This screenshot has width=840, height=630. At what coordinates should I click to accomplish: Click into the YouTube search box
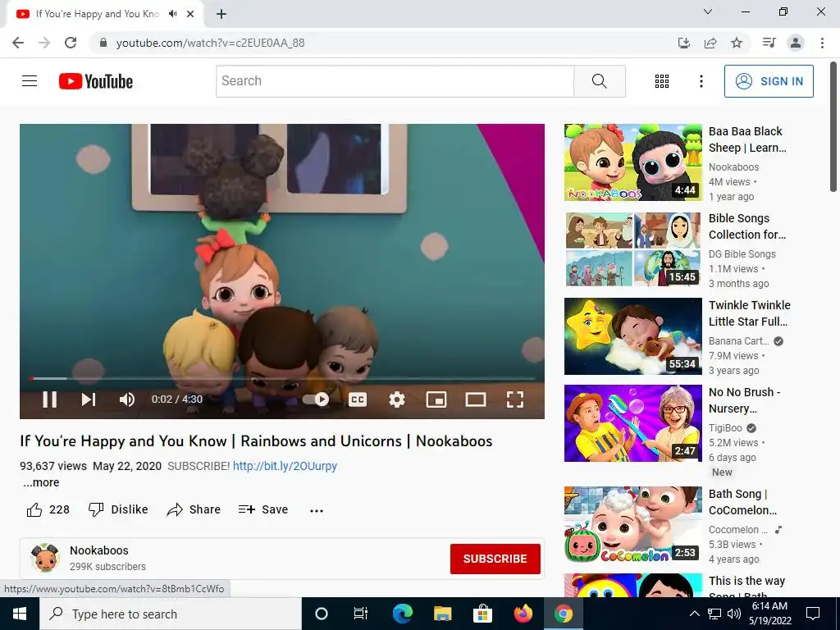[x=395, y=81]
